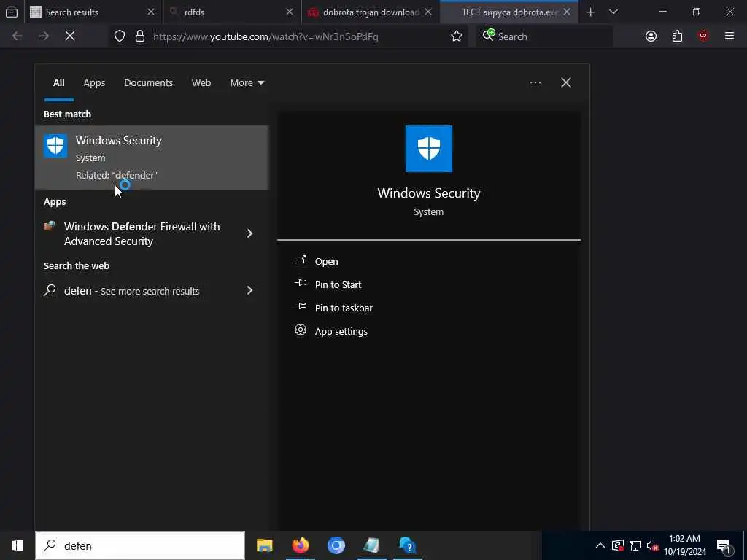
Task: Click the tray security status icon
Action: pos(617,545)
